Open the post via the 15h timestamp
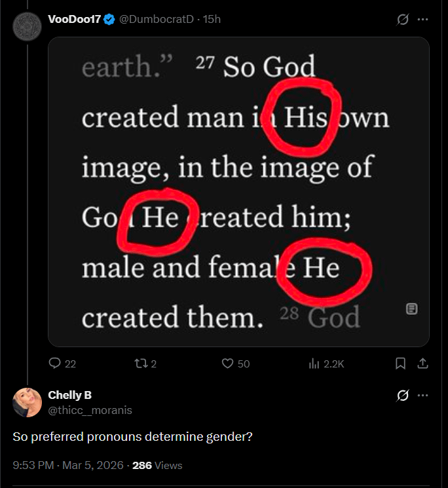This screenshot has width=448, height=488. pos(212,19)
